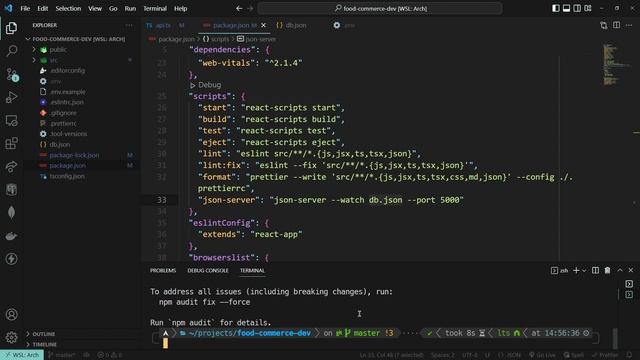This screenshot has width=640, height=360.
Task: Open editor More Actions ellipsis
Action: coord(629,25)
